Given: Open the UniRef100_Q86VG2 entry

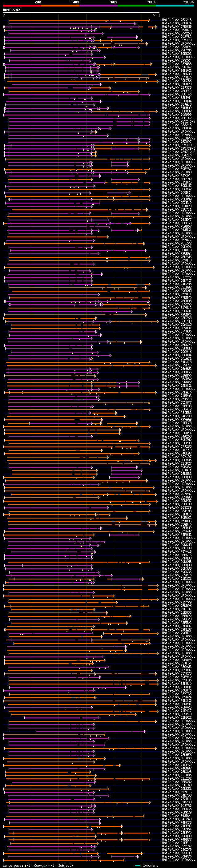Looking at the screenshot, I should point(177,189).
